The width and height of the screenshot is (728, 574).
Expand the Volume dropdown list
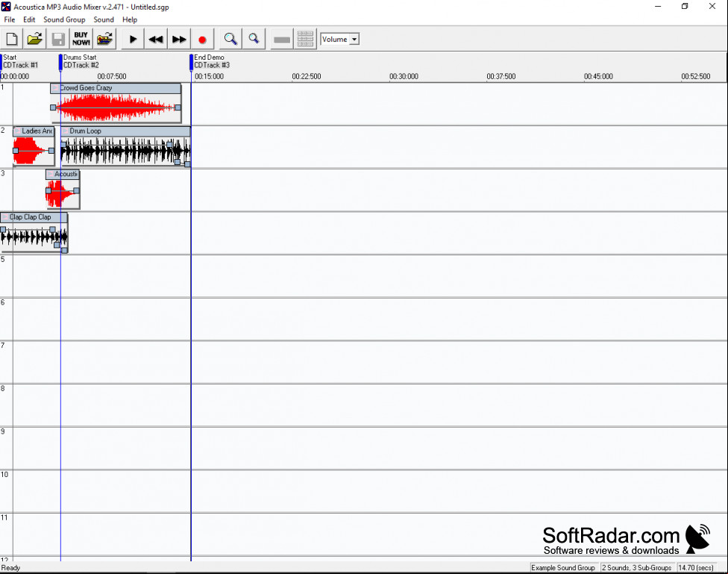click(354, 40)
